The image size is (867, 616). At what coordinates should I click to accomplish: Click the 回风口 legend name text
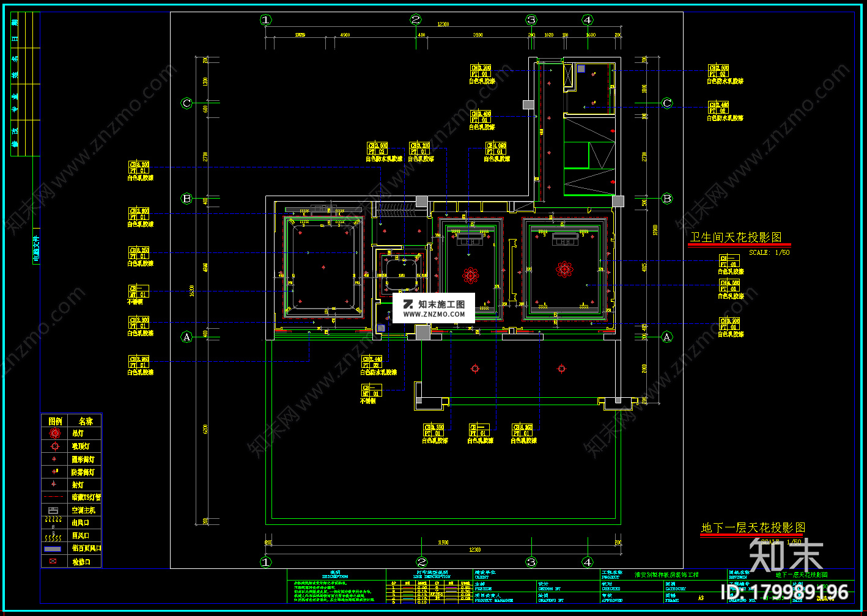pyautogui.click(x=81, y=536)
